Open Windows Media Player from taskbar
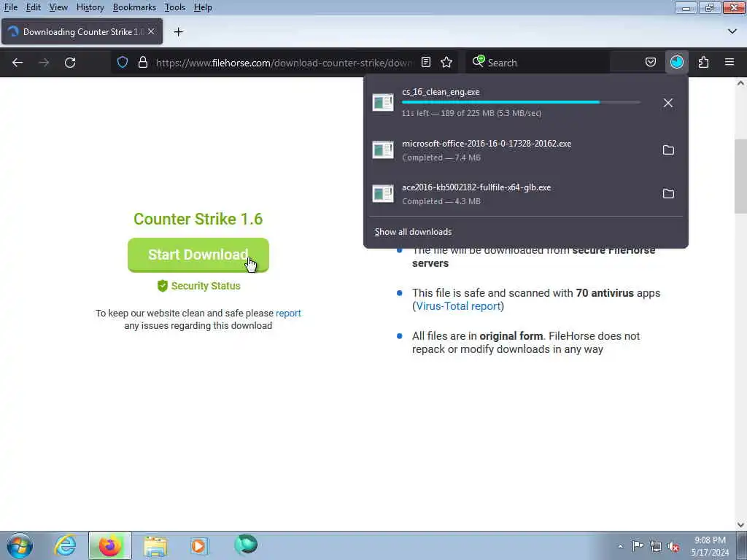Image resolution: width=747 pixels, height=560 pixels. pos(199,545)
